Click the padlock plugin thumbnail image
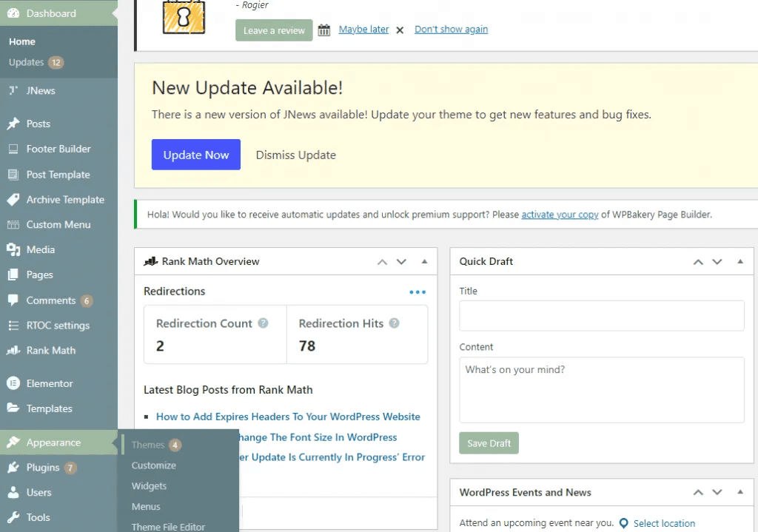758x532 pixels. pyautogui.click(x=184, y=17)
